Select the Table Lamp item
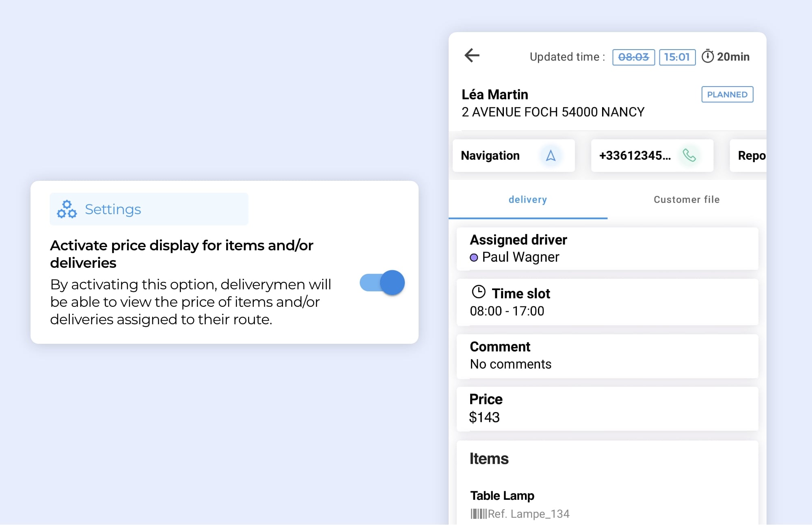 tap(502, 496)
